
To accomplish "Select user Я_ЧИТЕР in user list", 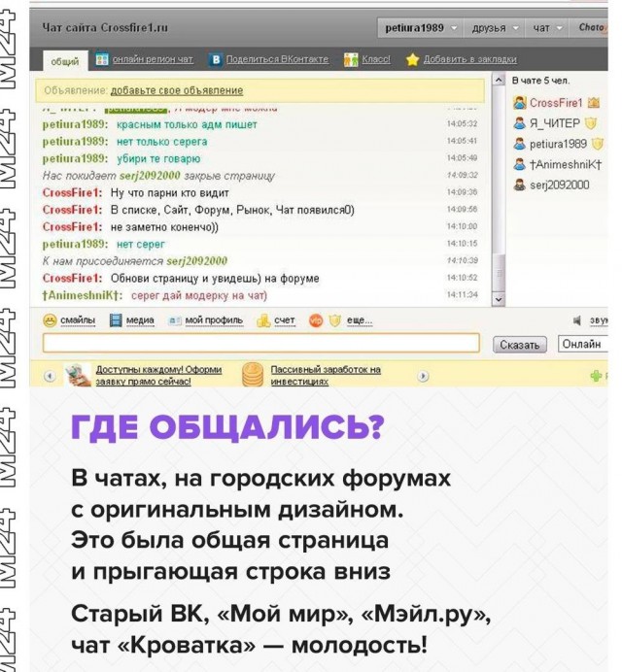I will (555, 123).
